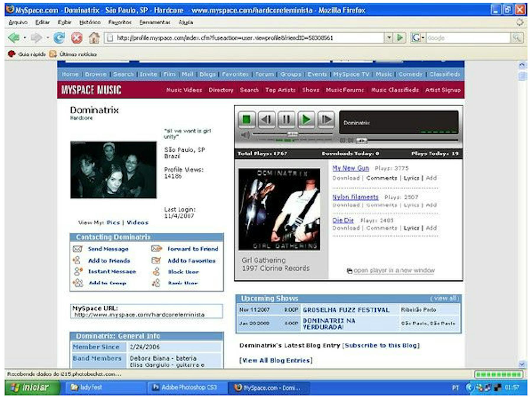
Task: Pause the music player
Action: pos(286,120)
